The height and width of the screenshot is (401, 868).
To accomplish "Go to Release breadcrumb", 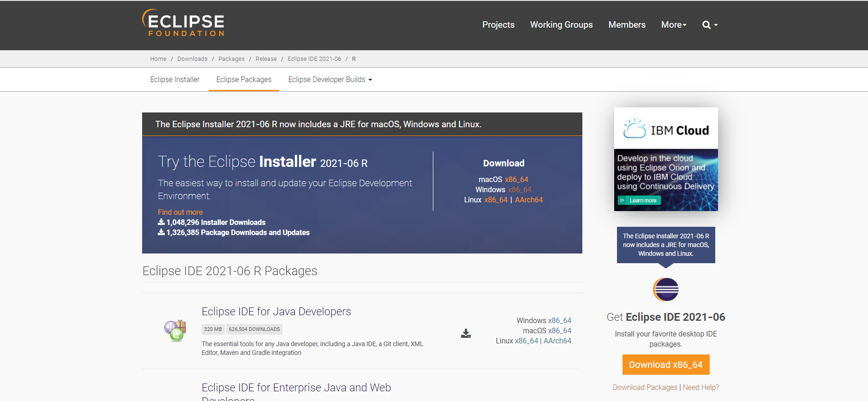I will point(266,59).
